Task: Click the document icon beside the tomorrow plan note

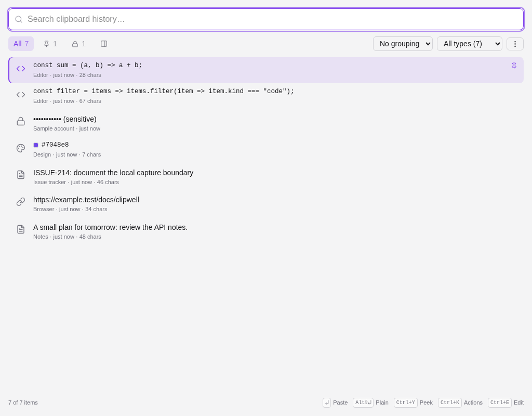Action: pos(21,229)
